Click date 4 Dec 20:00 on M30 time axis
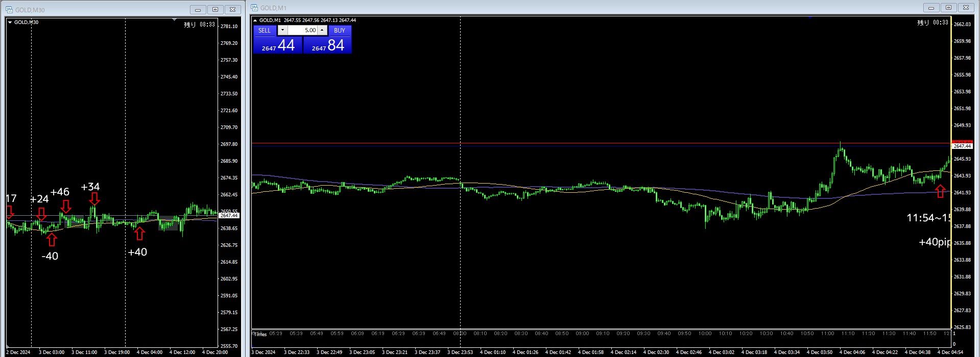Image resolution: width=980 pixels, height=357 pixels. click(215, 352)
